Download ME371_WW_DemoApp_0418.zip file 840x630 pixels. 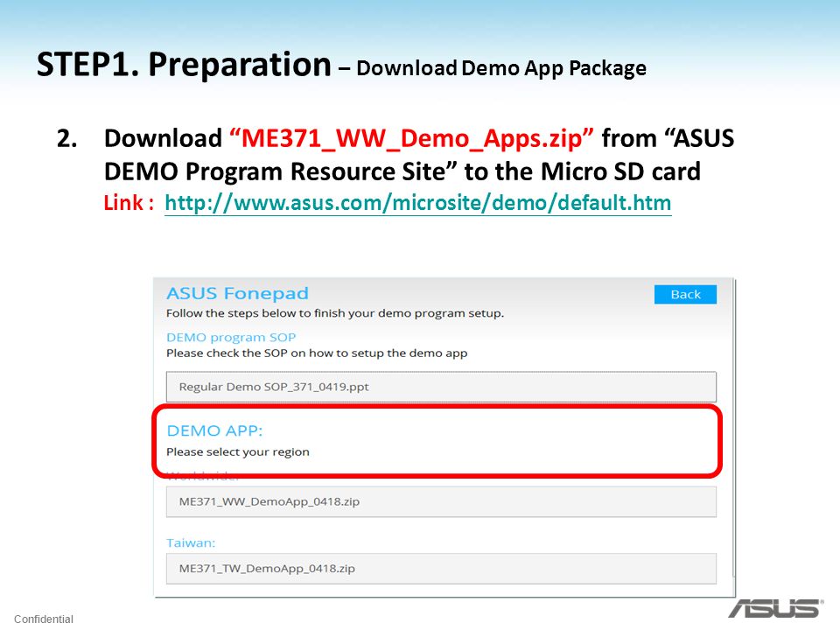click(441, 502)
